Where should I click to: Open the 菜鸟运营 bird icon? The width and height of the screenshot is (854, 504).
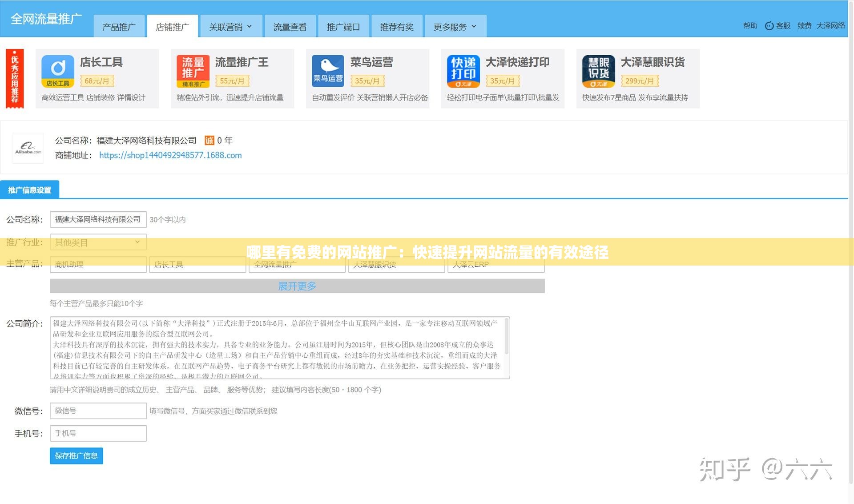(x=328, y=71)
